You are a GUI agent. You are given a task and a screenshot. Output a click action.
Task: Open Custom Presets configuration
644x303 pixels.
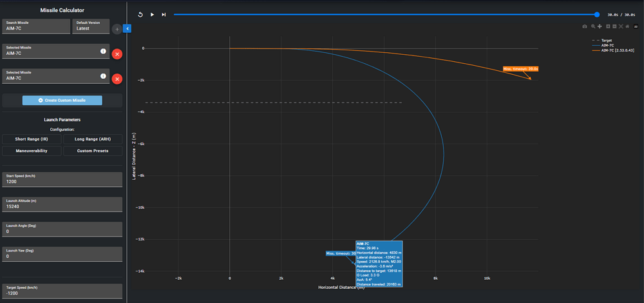pyautogui.click(x=93, y=151)
